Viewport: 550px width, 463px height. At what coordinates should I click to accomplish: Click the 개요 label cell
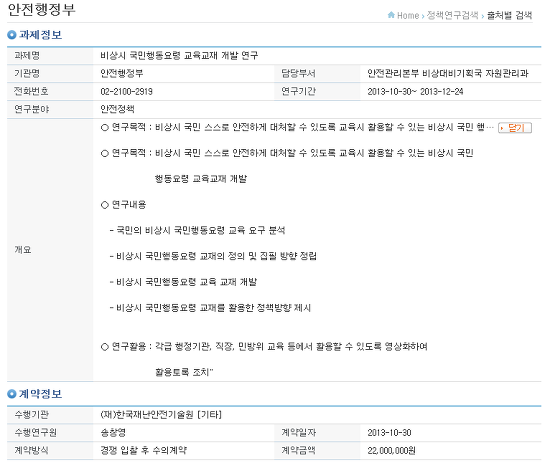(50, 250)
